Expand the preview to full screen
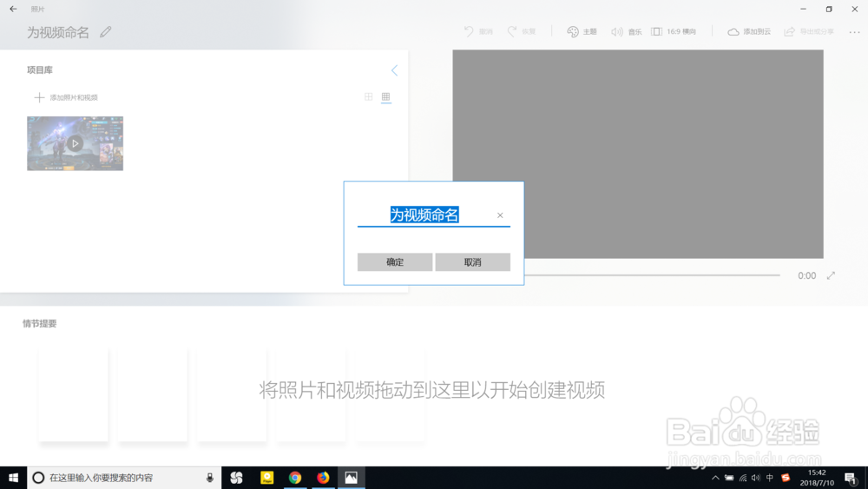The image size is (868, 489). 831,275
